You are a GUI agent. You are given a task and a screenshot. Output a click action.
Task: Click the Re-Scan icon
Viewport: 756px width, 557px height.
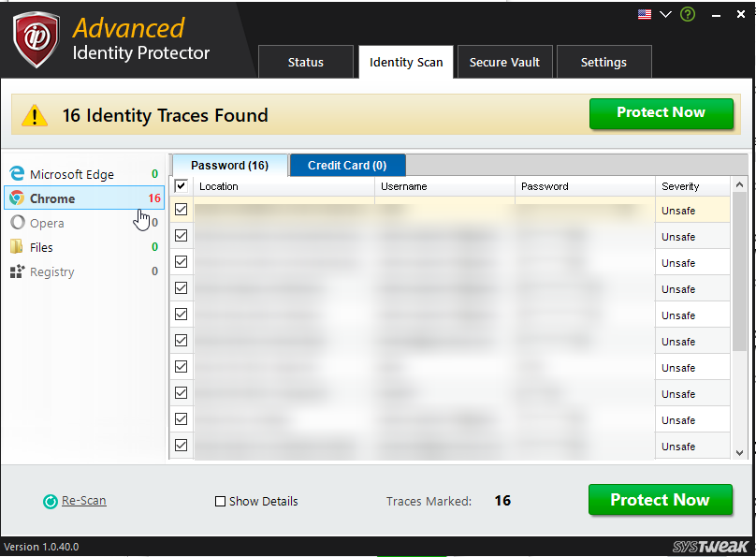[50, 500]
